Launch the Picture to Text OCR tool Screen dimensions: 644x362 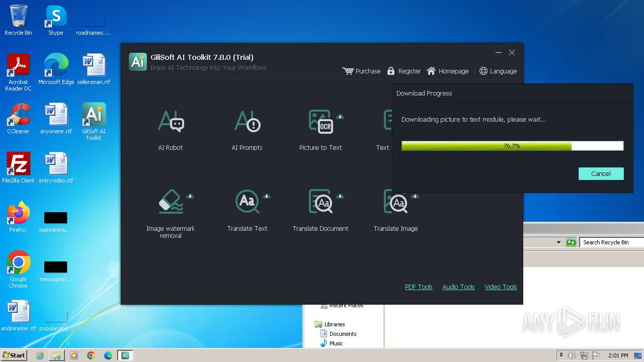coord(320,130)
